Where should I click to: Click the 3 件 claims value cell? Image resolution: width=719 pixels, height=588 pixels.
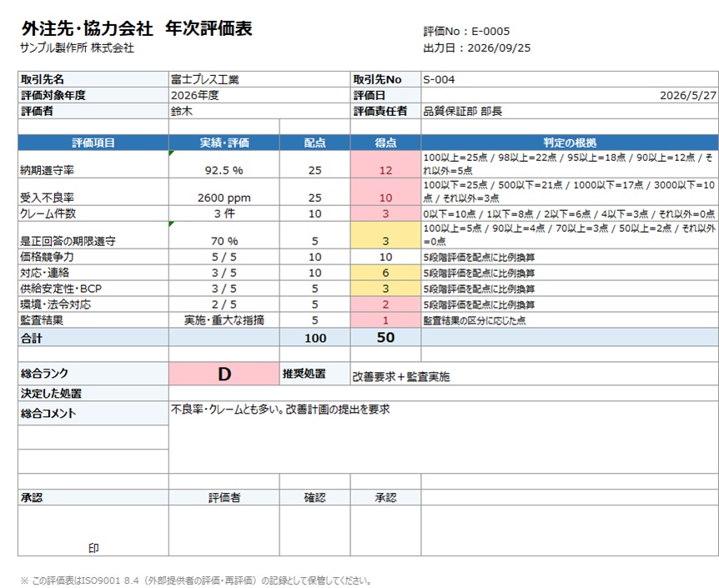pyautogui.click(x=224, y=214)
